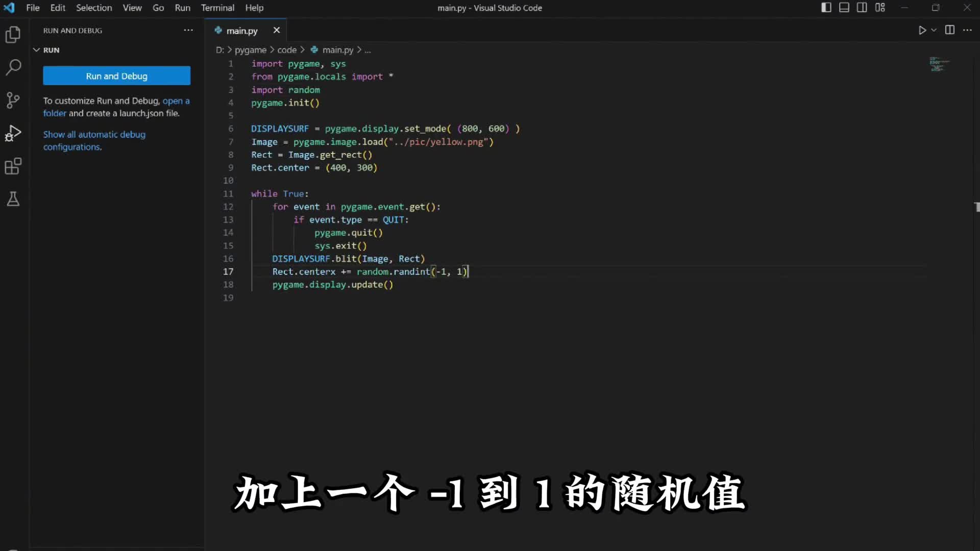Image resolution: width=980 pixels, height=551 pixels.
Task: Toggle the bottom Panel visibility
Action: point(844,7)
